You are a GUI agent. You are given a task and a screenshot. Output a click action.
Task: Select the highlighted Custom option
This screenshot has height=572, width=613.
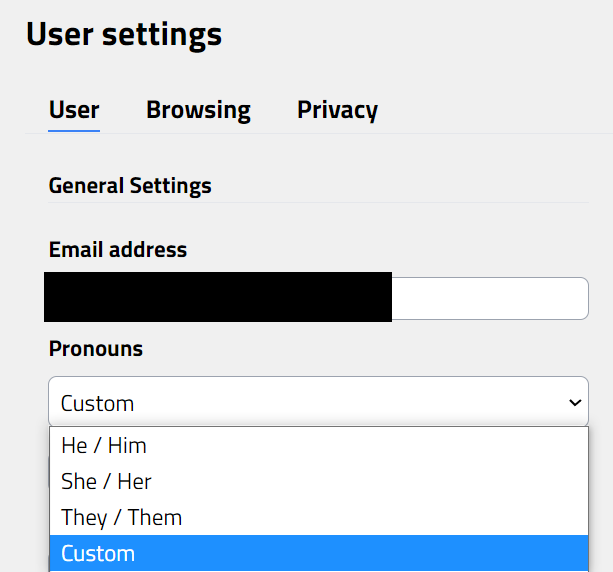tap(319, 553)
